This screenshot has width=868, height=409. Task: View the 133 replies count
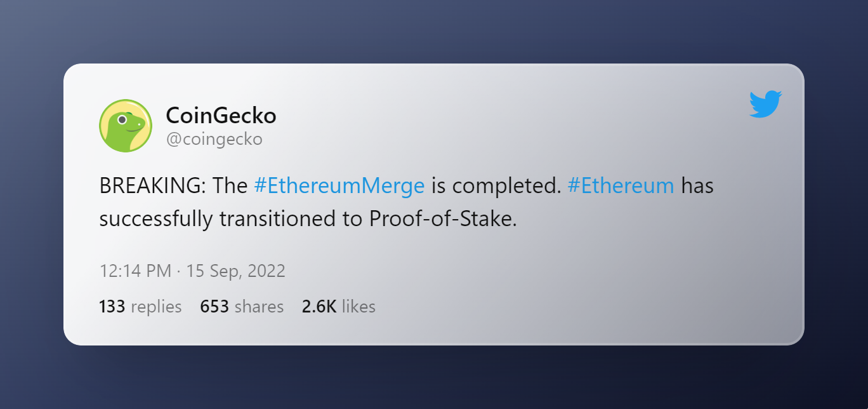pyautogui.click(x=140, y=307)
